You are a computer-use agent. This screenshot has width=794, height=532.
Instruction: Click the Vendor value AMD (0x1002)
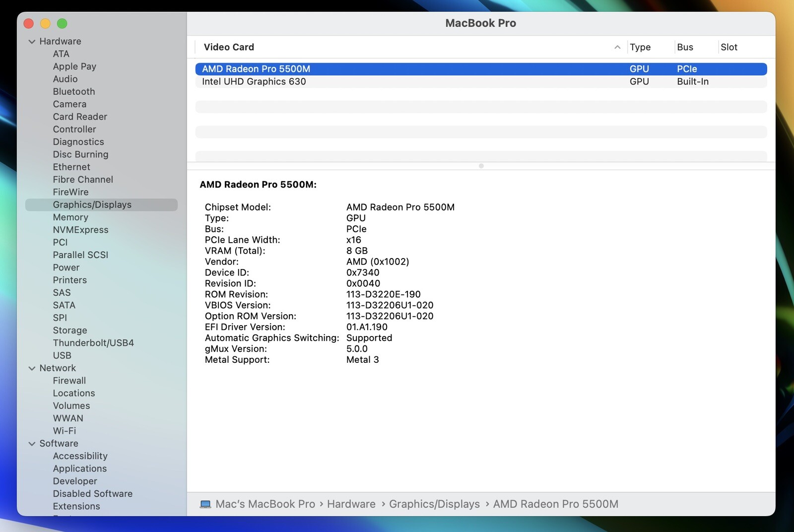point(378,262)
